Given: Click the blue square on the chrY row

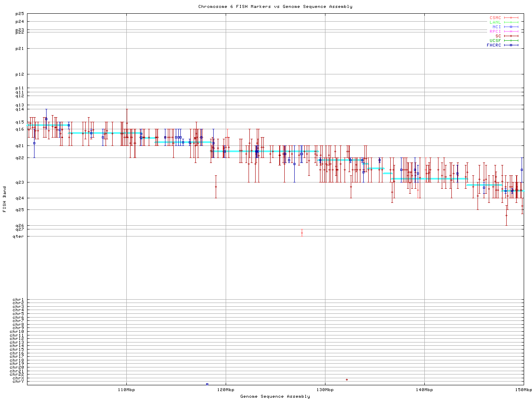Looking at the screenshot, I should (x=207, y=384).
